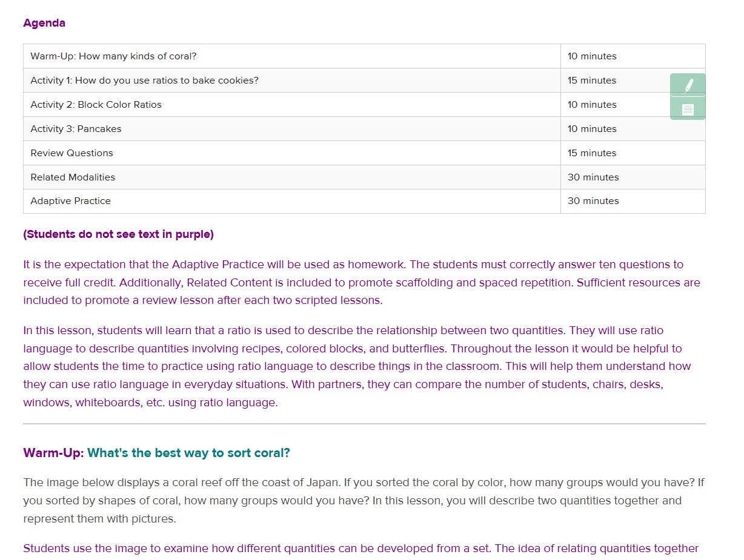Select 'Activity 1: How do you use ratios' row

point(364,81)
